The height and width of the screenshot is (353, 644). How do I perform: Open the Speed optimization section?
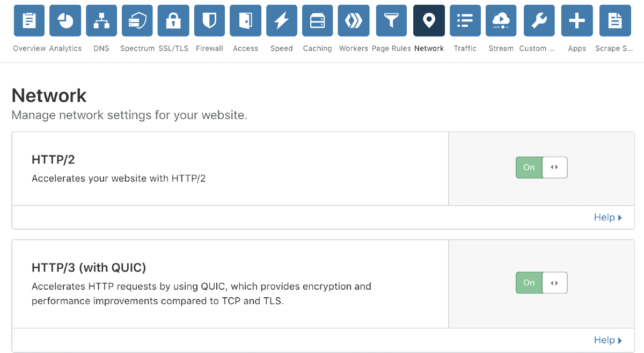tap(281, 20)
